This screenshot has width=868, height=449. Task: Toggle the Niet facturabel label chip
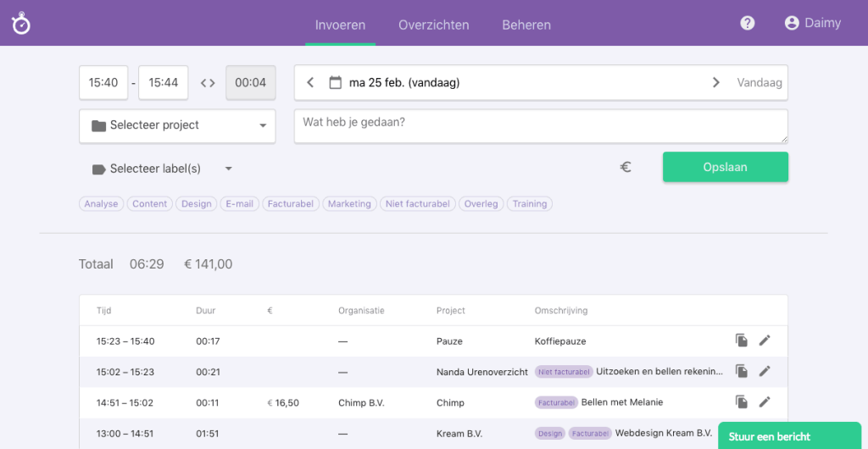click(x=417, y=204)
